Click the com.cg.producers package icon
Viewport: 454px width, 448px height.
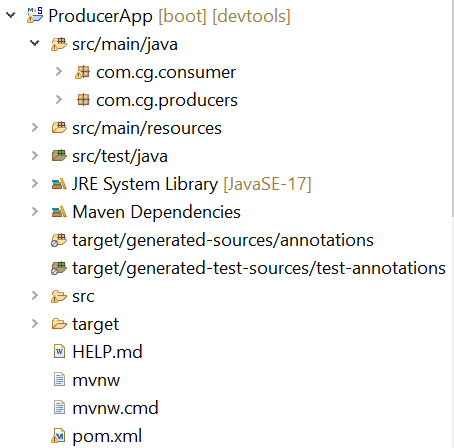click(83, 100)
